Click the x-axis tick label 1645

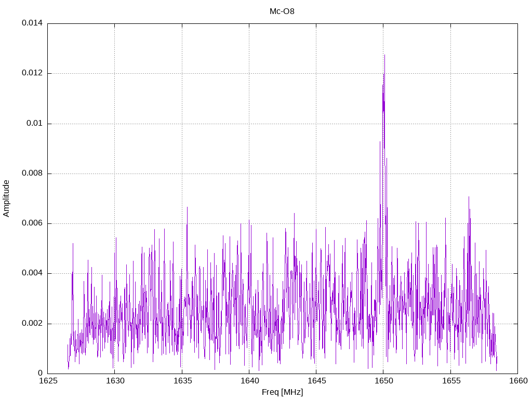click(316, 381)
